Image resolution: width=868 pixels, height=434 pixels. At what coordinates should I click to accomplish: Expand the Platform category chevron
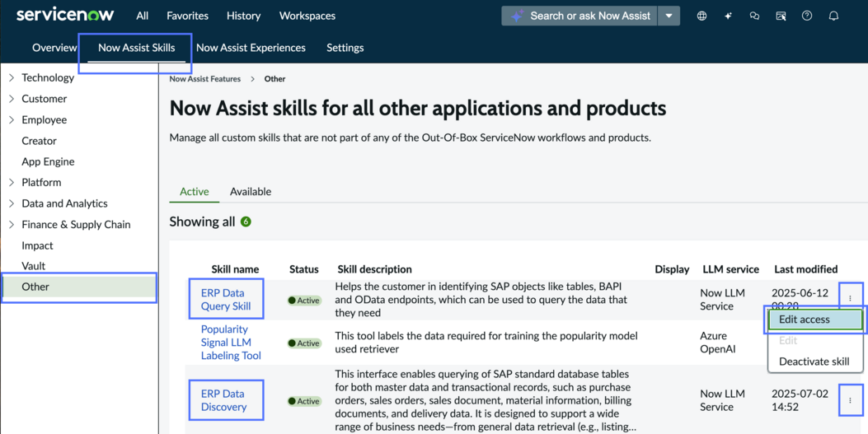[12, 183]
